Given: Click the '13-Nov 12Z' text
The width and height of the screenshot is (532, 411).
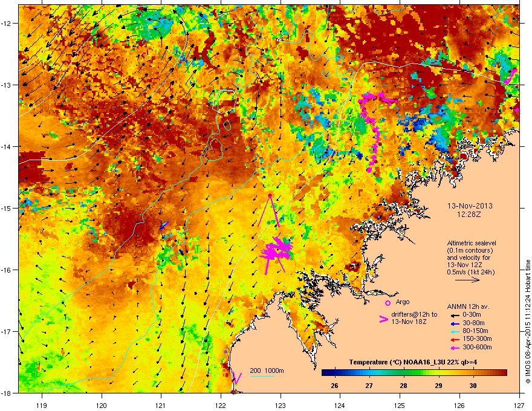Looking at the screenshot, I should tap(464, 265).
